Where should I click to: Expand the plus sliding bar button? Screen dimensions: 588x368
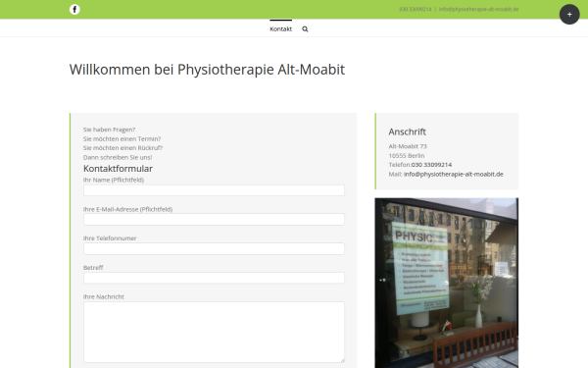[569, 15]
